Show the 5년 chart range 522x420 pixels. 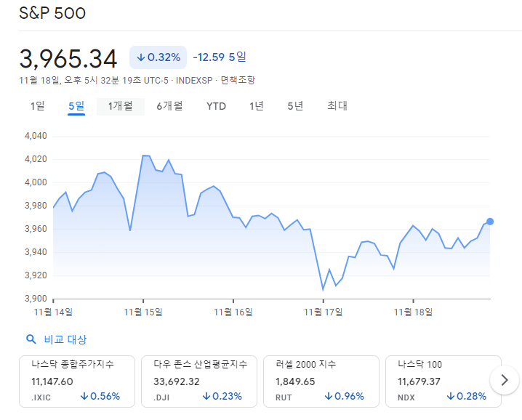[x=295, y=106]
